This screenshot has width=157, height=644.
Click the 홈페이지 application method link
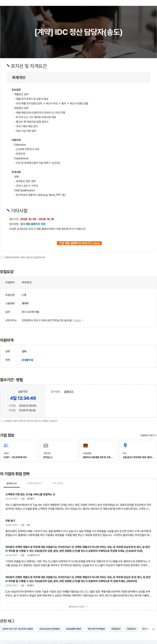point(69,391)
